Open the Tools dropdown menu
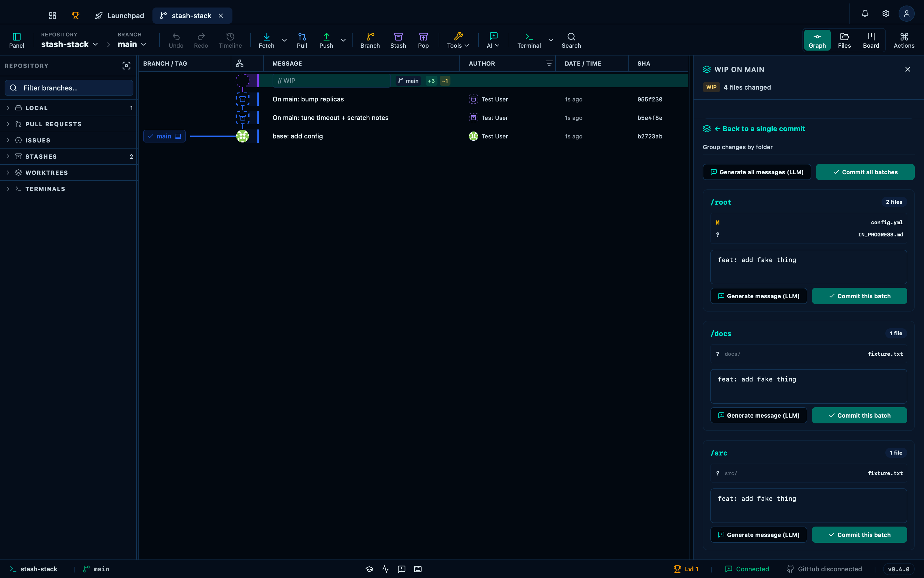This screenshot has height=578, width=924. point(458,40)
